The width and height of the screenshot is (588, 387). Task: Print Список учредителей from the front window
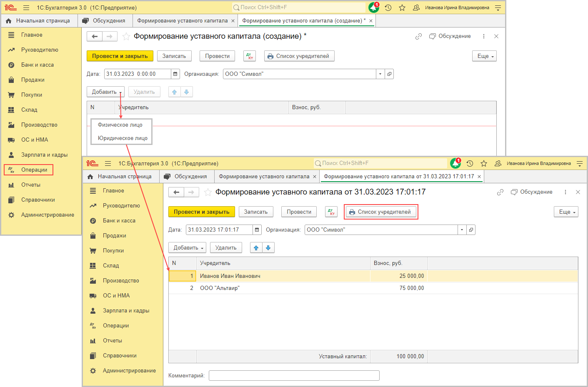pyautogui.click(x=381, y=212)
